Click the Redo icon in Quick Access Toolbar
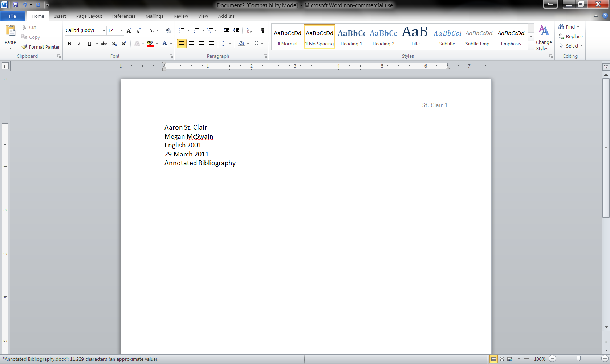Image resolution: width=610 pixels, height=364 pixels. pyautogui.click(x=38, y=5)
